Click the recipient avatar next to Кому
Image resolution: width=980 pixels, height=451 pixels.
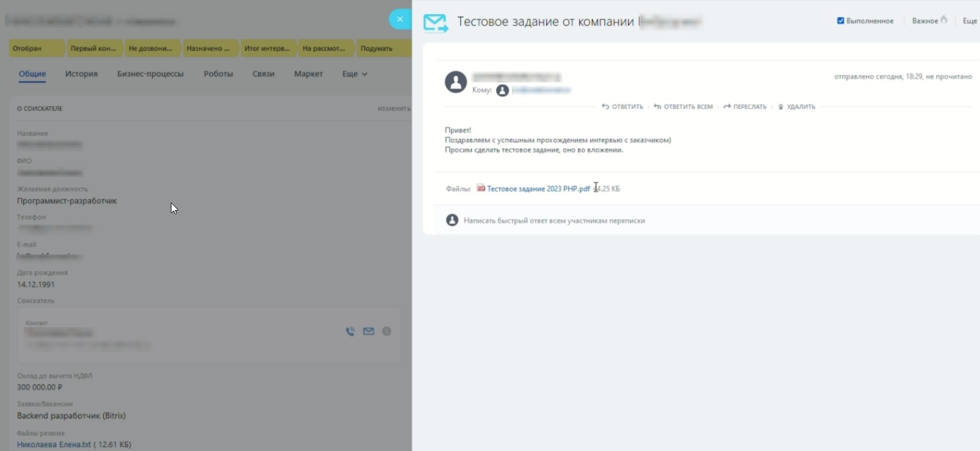pos(502,90)
